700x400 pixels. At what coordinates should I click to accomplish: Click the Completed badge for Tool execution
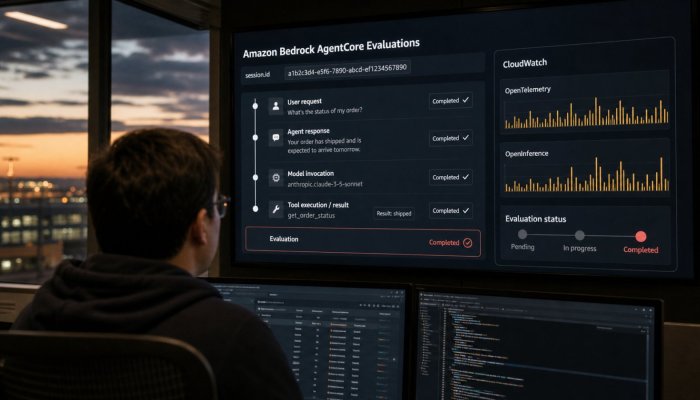pyautogui.click(x=450, y=211)
